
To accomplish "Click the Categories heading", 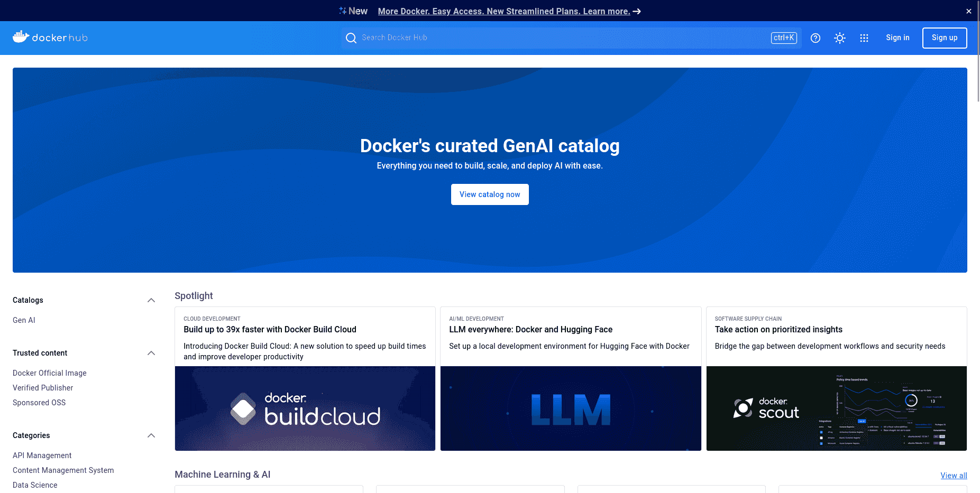I will coord(31,435).
